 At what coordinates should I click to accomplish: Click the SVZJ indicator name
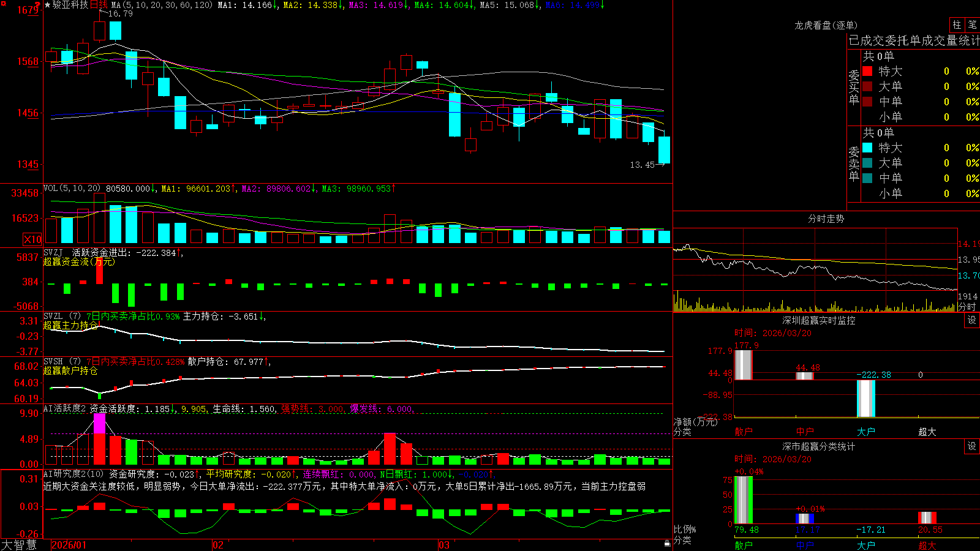point(53,252)
